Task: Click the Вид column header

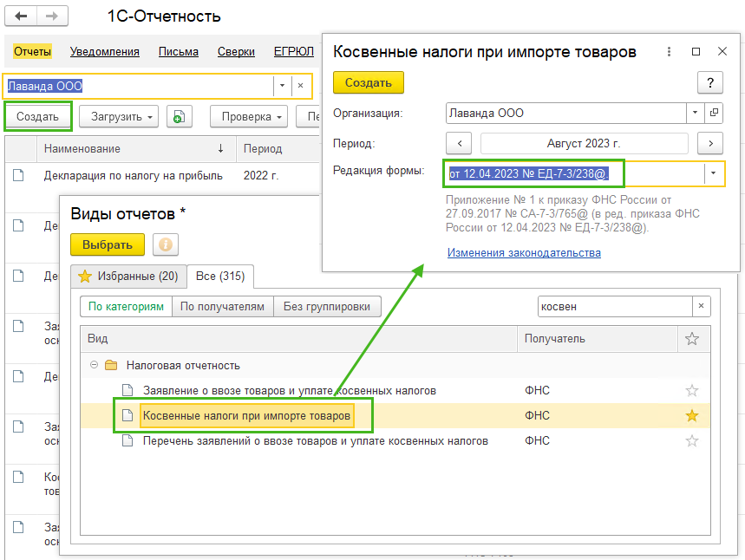Action: (298, 339)
